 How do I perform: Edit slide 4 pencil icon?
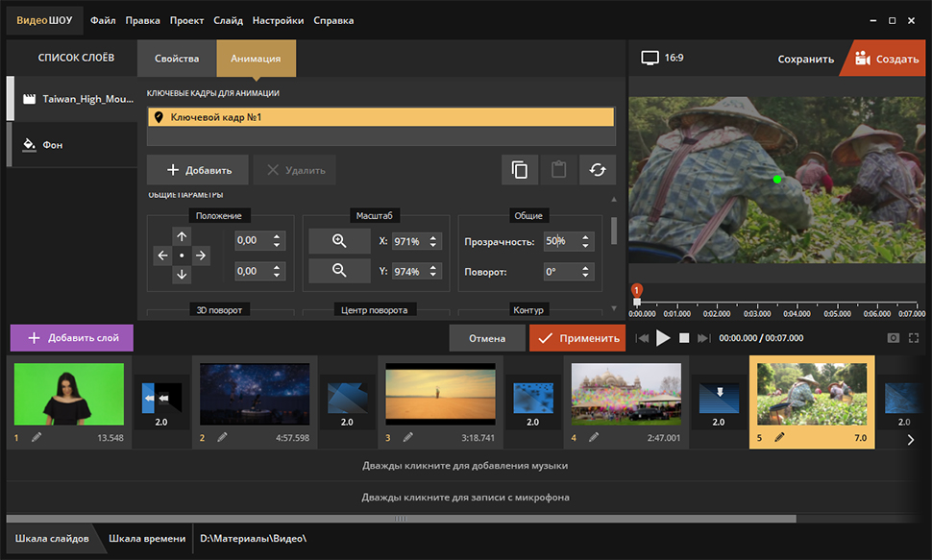coord(593,438)
